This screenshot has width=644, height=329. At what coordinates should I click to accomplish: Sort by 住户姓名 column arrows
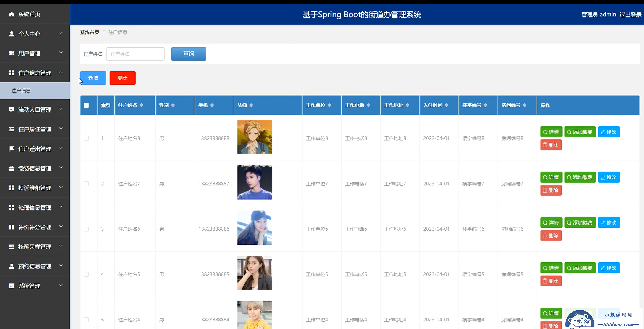142,105
